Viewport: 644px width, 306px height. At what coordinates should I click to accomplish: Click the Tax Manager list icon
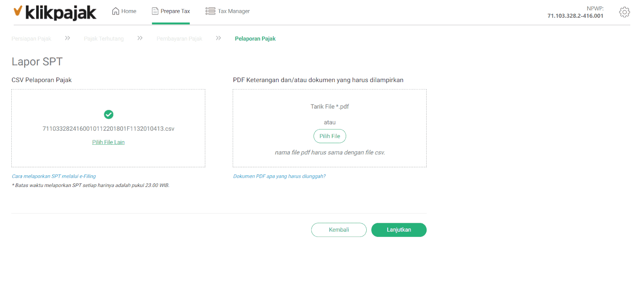[210, 11]
